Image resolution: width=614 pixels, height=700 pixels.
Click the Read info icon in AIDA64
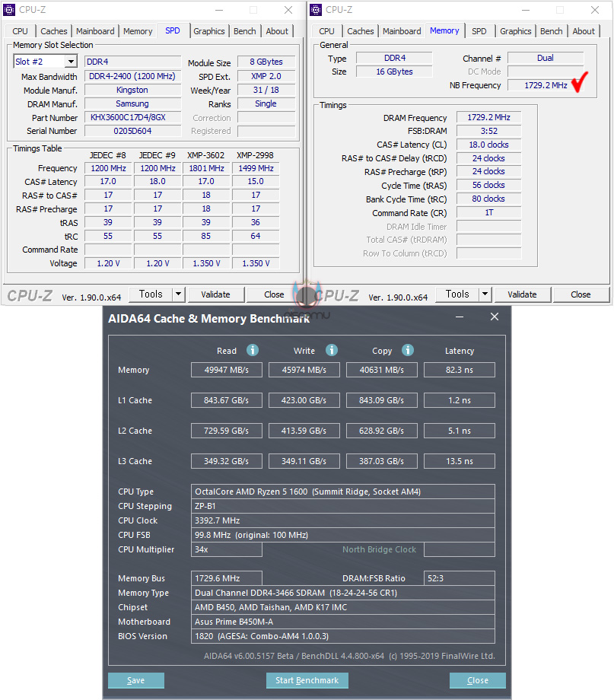253,350
